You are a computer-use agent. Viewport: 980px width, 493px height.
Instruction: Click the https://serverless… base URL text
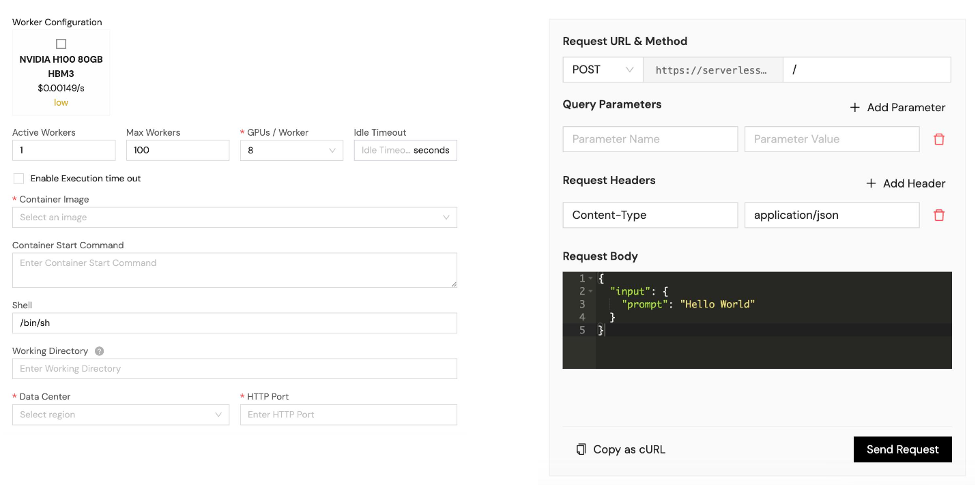[710, 70]
